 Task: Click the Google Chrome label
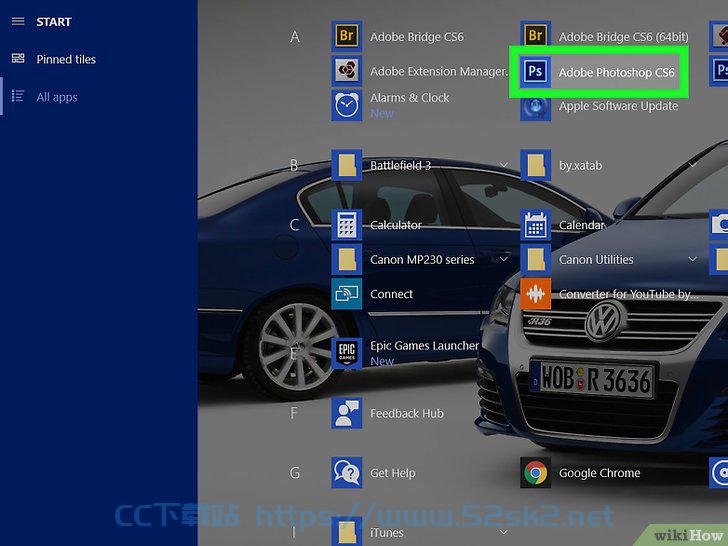[599, 473]
